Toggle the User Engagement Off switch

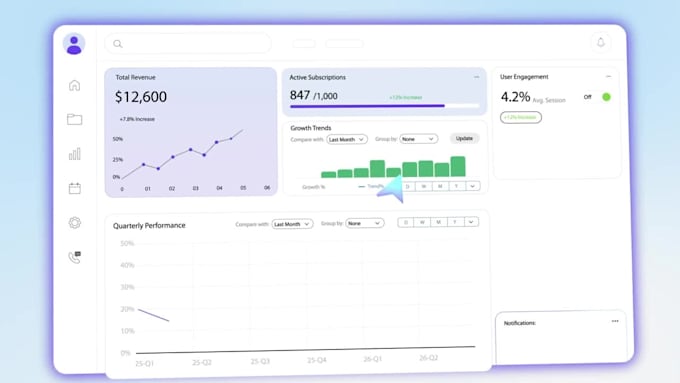(x=606, y=97)
